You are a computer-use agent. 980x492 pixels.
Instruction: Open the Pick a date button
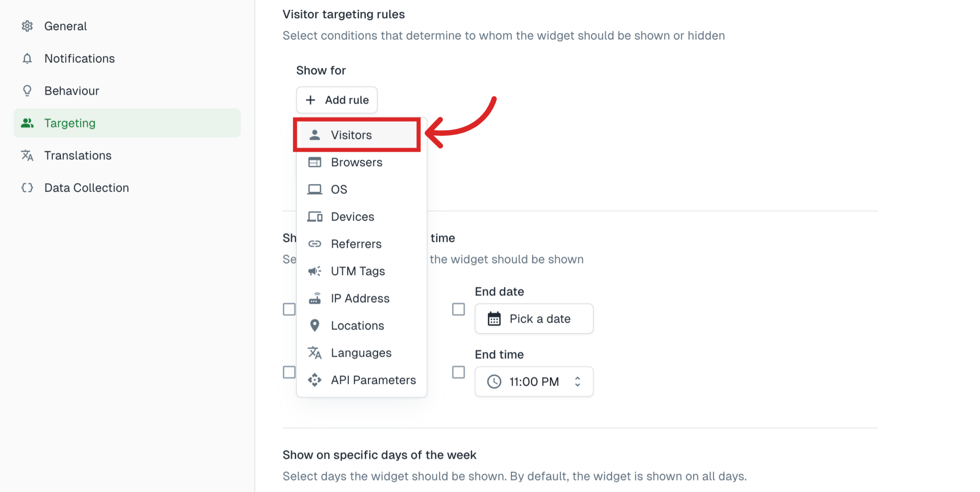(x=534, y=319)
